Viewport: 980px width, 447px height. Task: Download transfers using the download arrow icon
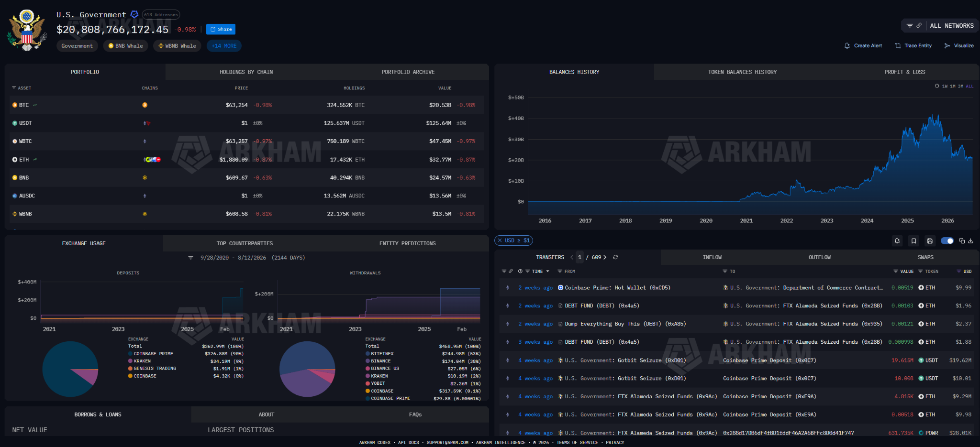[970, 241]
